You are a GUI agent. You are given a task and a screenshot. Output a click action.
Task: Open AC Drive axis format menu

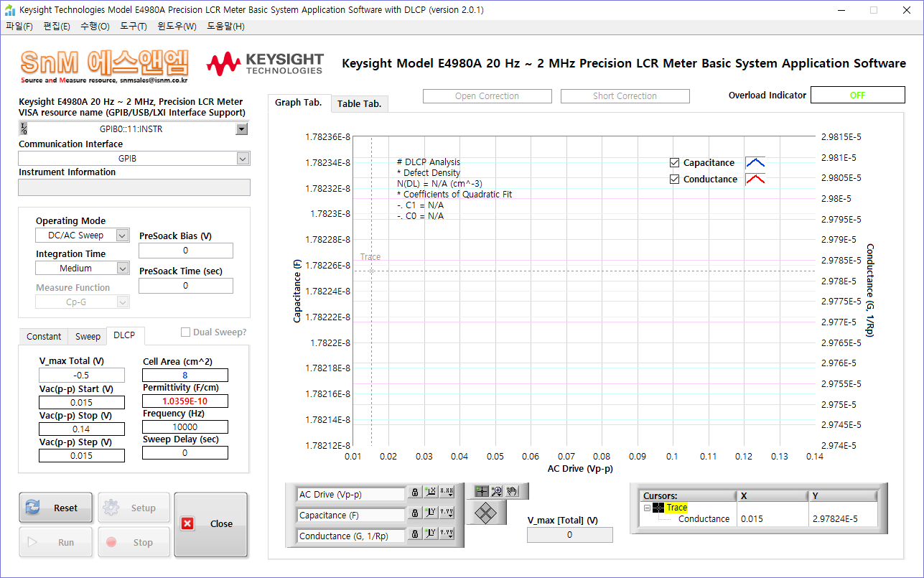point(447,493)
